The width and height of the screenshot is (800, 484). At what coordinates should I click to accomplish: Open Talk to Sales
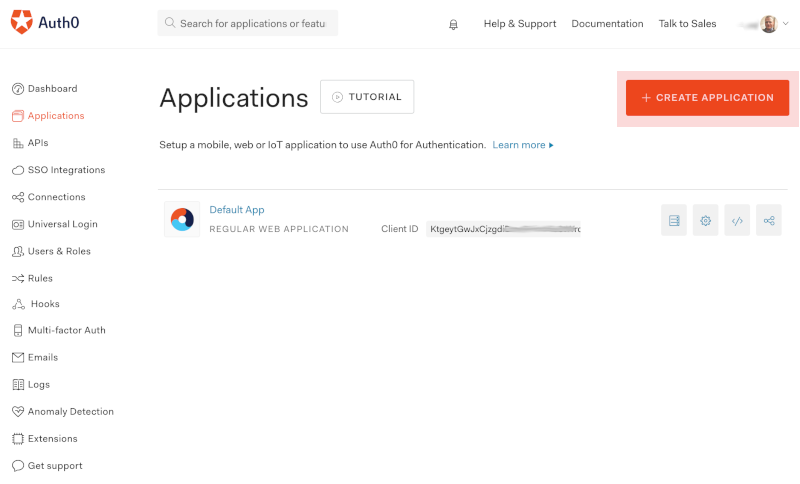(x=687, y=24)
